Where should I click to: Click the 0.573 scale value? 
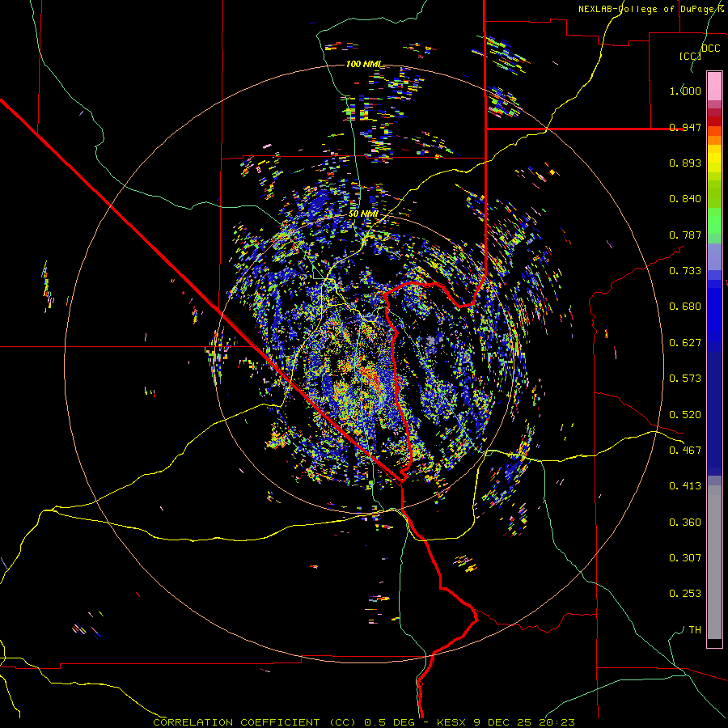pos(685,379)
